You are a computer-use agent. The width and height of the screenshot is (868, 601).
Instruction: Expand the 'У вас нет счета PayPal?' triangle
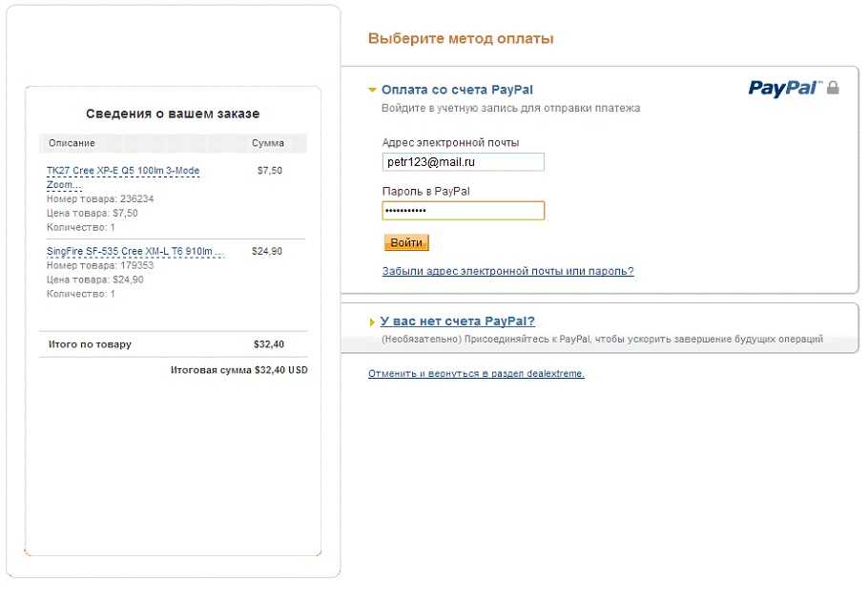(372, 322)
